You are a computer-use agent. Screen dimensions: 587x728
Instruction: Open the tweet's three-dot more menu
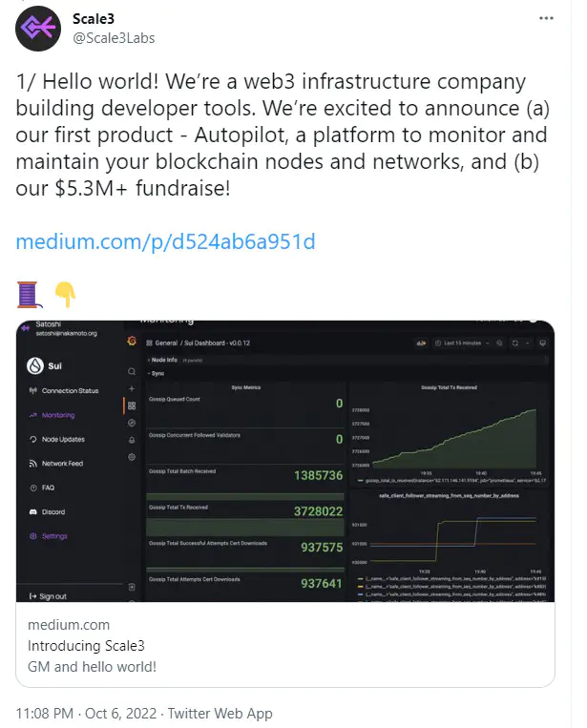tap(546, 18)
